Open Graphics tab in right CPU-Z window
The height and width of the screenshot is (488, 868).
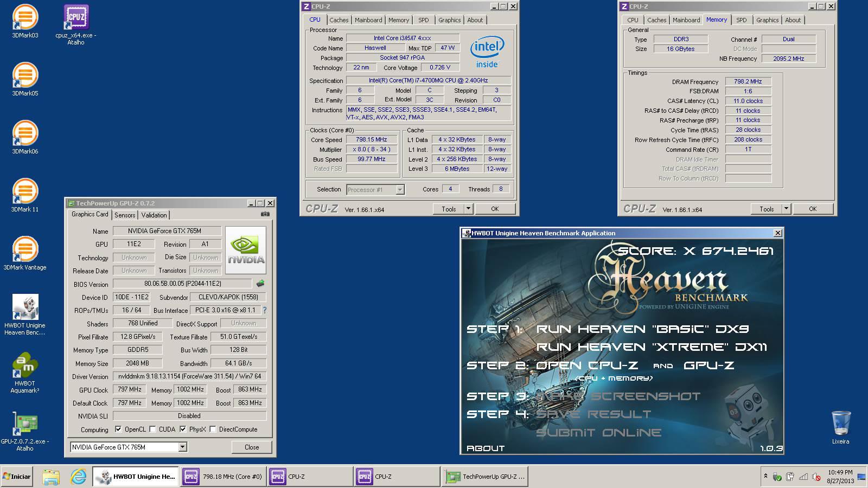[x=768, y=20]
